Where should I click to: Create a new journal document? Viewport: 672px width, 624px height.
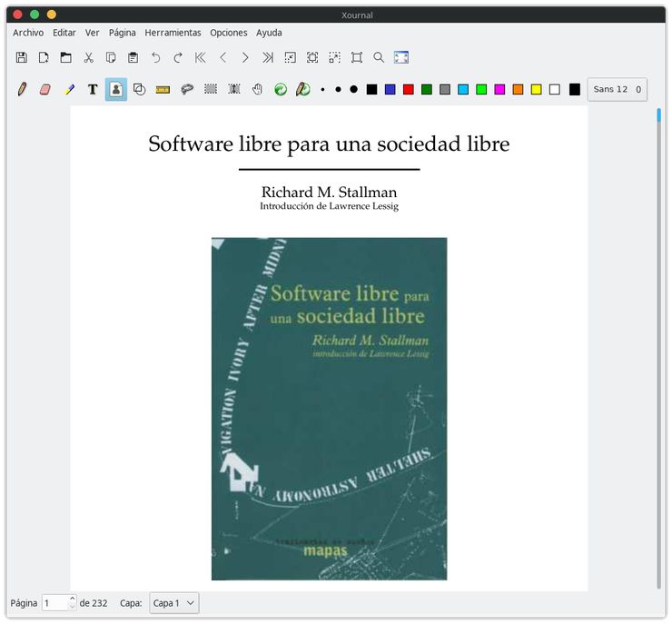(x=44, y=57)
